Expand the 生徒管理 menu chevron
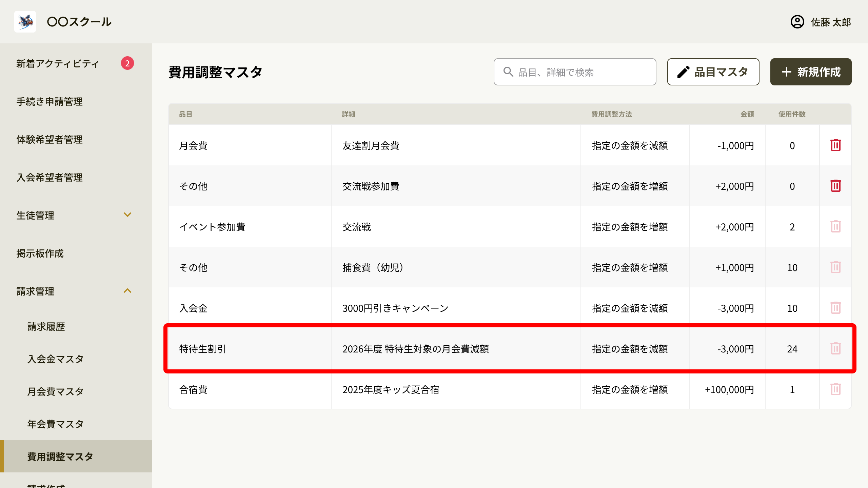The height and width of the screenshot is (488, 868). (127, 215)
